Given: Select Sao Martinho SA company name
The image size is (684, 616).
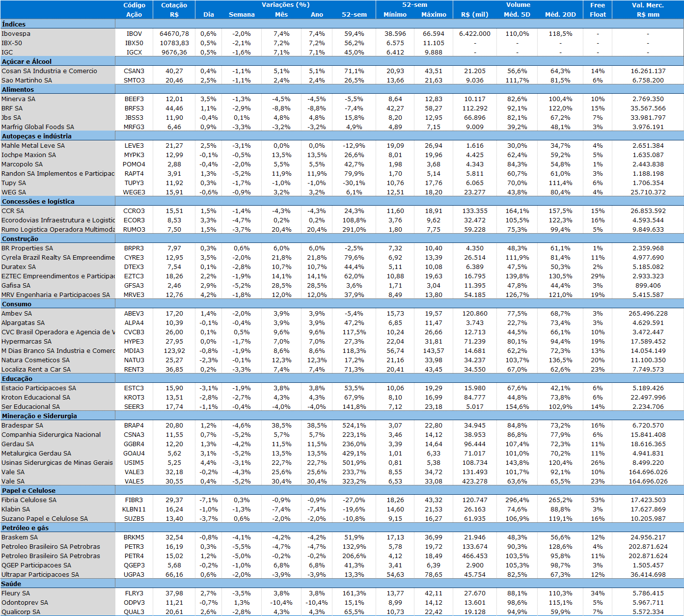Looking at the screenshot, I should click(x=27, y=80).
